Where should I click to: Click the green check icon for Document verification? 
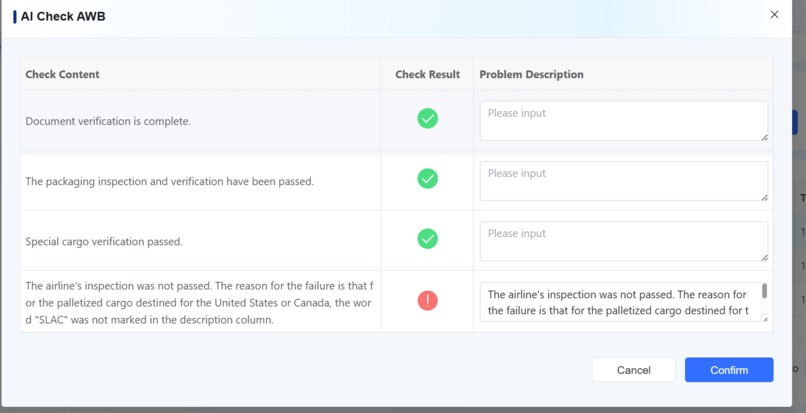[427, 118]
